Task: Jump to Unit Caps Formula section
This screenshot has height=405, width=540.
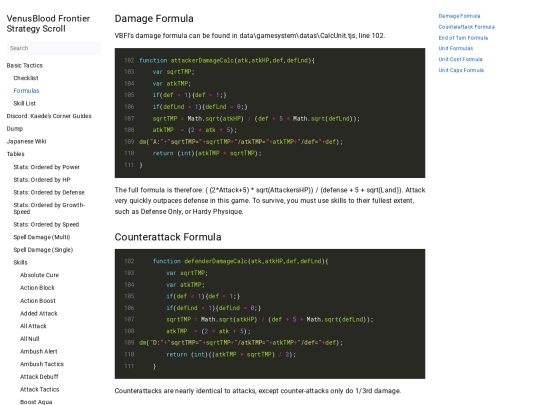Action: [x=461, y=70]
